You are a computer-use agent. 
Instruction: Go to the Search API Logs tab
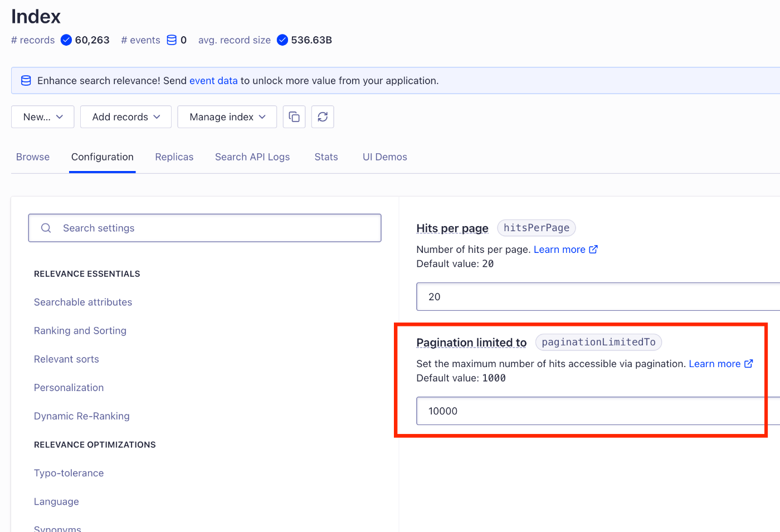252,157
